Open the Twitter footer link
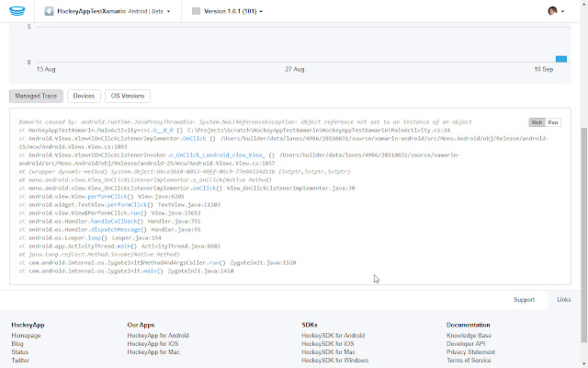The width and height of the screenshot is (588, 368). 20,360
